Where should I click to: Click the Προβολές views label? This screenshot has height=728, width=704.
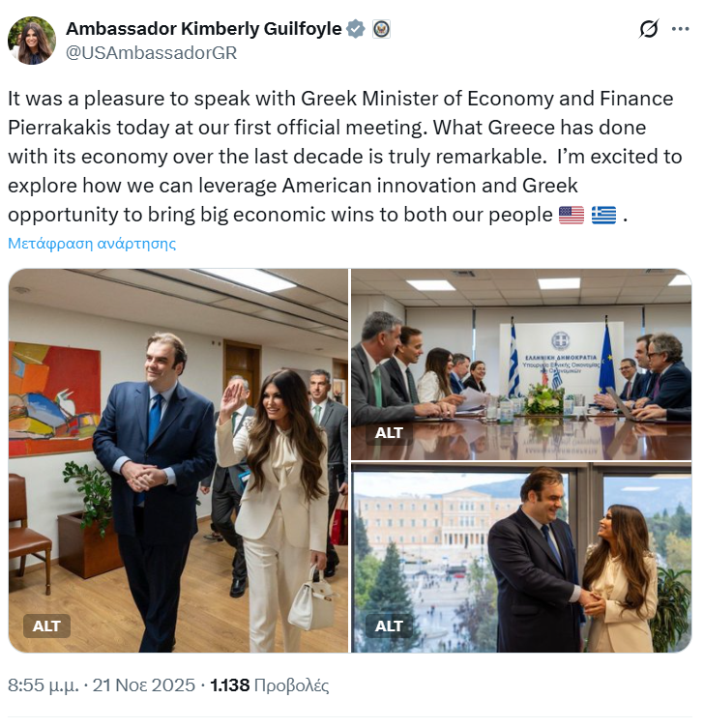(292, 685)
